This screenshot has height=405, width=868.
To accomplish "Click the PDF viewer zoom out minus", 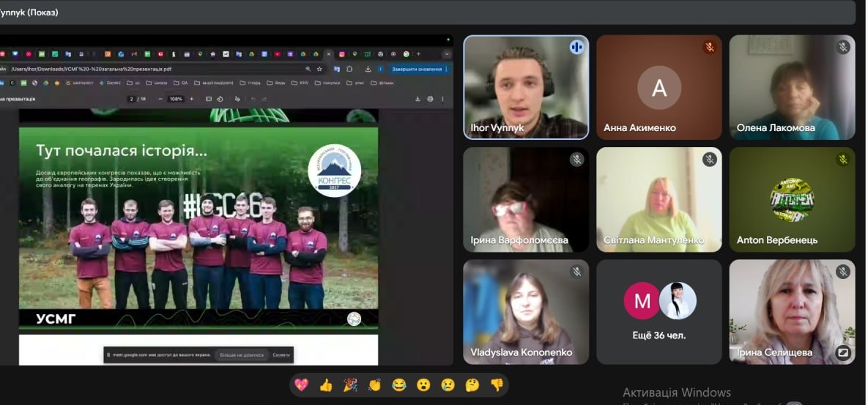I will tap(160, 99).
